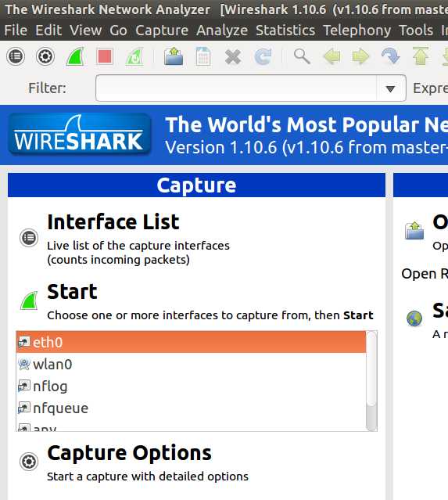The height and width of the screenshot is (500, 448).
Task: Open the File menu
Action: (x=16, y=31)
